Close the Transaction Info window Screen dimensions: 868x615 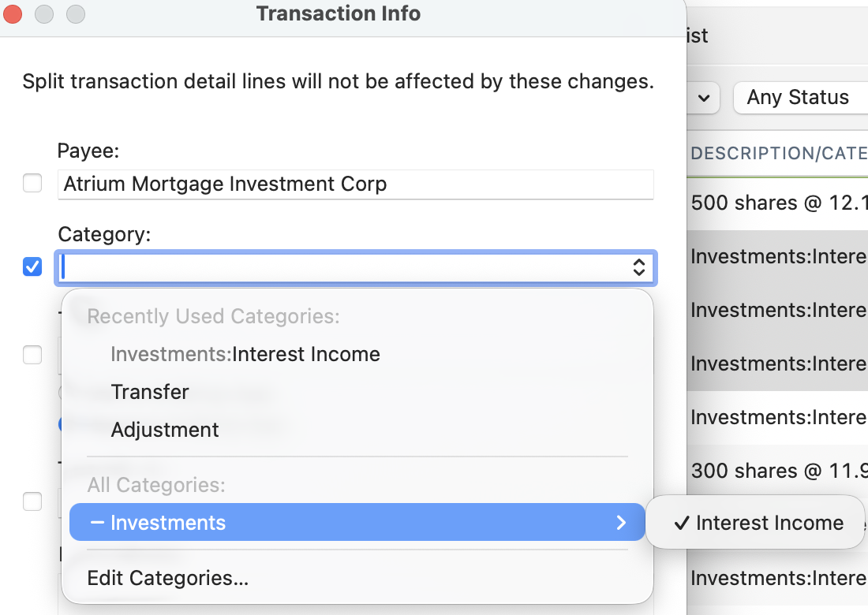pos(13,14)
